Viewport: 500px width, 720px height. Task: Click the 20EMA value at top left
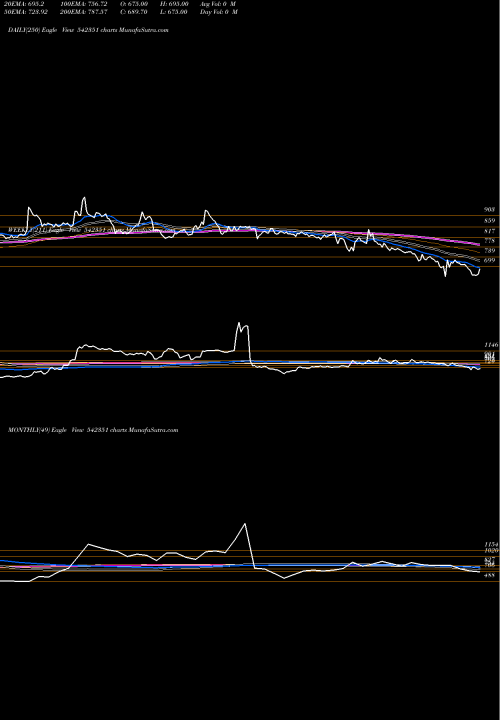24,4
